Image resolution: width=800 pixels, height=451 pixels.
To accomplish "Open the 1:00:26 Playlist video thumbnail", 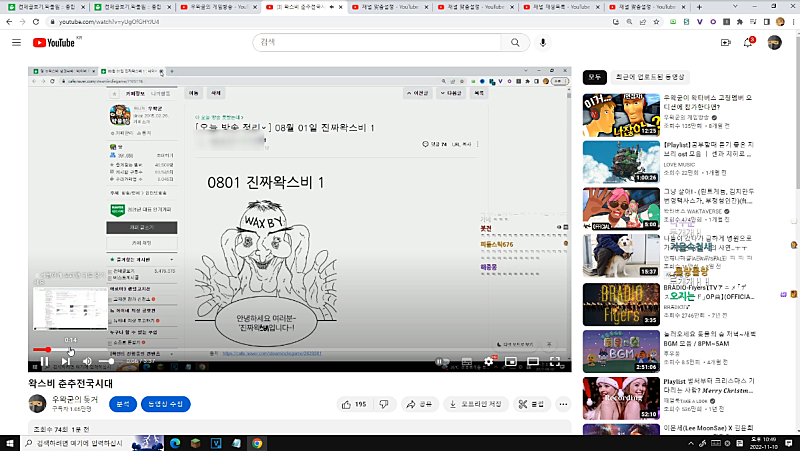I will [621, 162].
